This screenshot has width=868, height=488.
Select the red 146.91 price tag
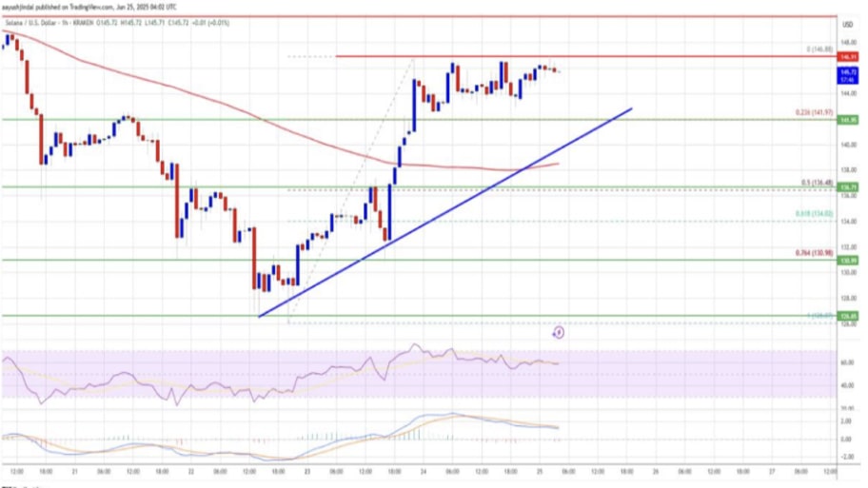point(849,57)
